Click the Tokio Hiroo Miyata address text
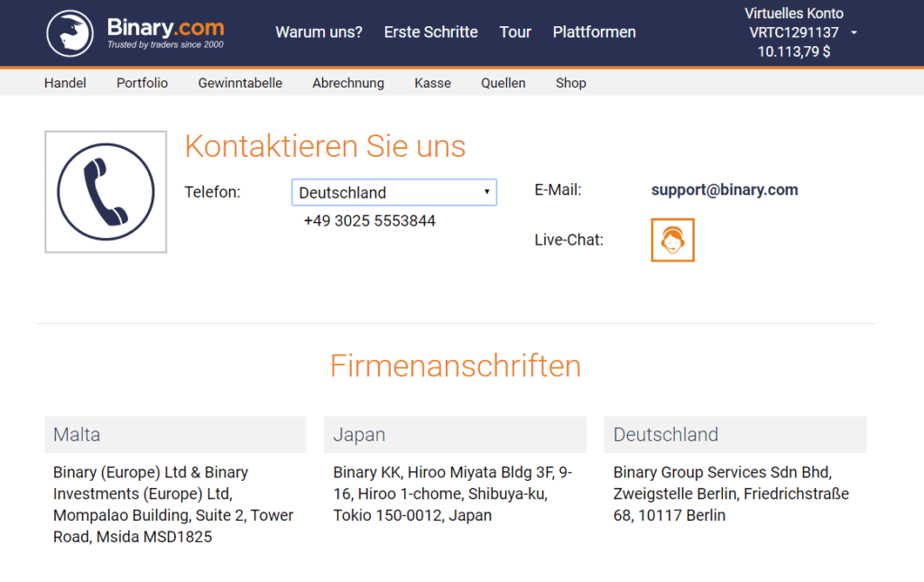The image size is (924, 582). coord(453,494)
